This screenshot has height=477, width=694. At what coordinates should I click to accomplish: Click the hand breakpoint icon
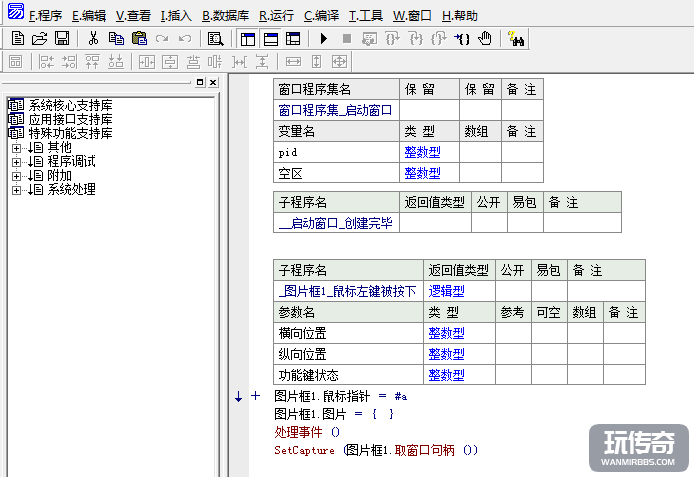[485, 39]
